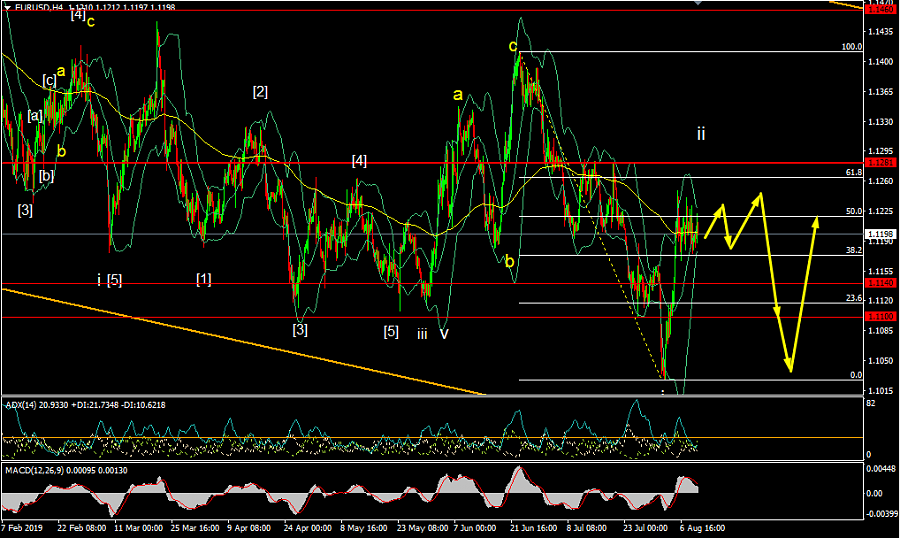
Task: Select the red 1.1460 price label
Action: [x=880, y=12]
